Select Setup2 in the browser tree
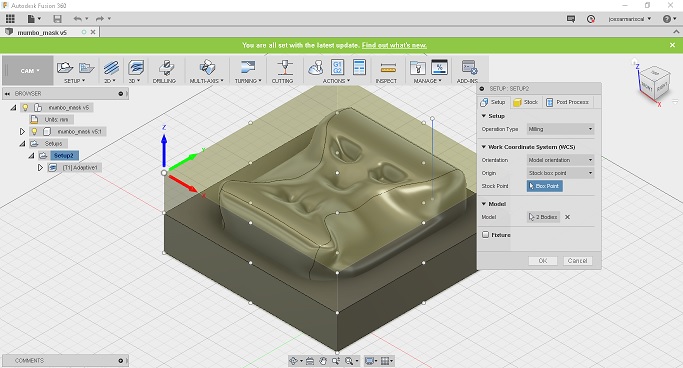This screenshot has height=368, width=683. pos(64,155)
